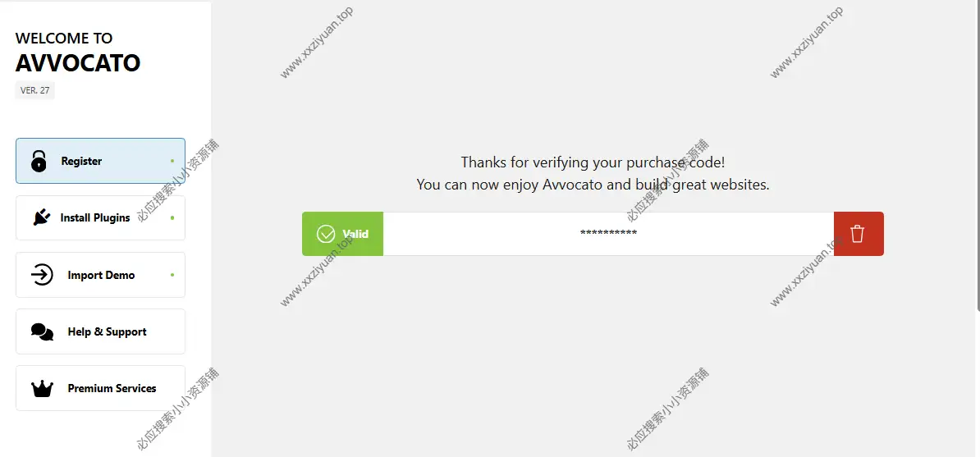
Task: Click the page vertical scrollbar
Action: pos(978,156)
